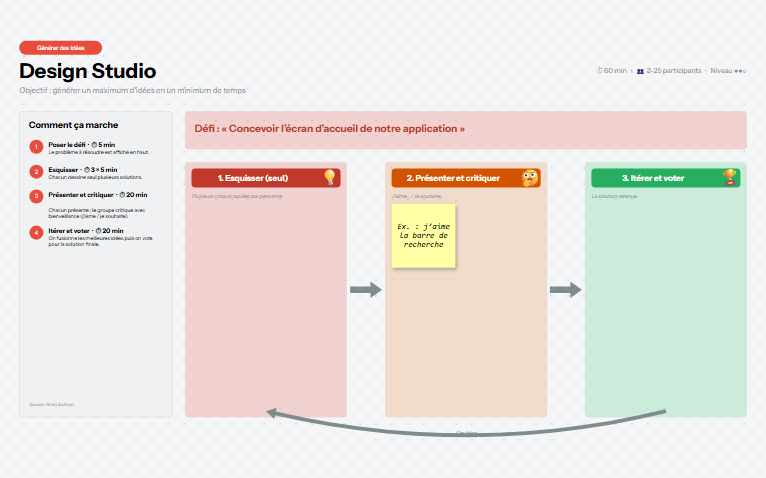The width and height of the screenshot is (766, 478).
Task: Select 'Esquisser · 3 × 5 min' step text
Action: click(x=83, y=170)
